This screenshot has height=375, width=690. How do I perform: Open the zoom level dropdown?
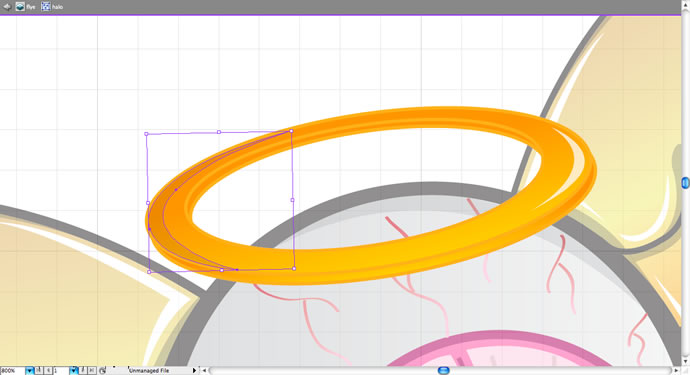click(x=29, y=371)
